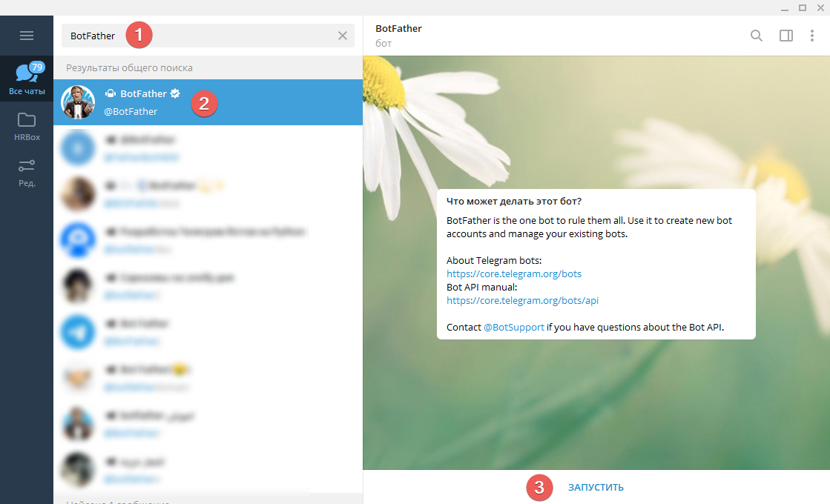Screen dimensions: 830x504
Task: Open the hamburger main menu
Action: [27, 36]
